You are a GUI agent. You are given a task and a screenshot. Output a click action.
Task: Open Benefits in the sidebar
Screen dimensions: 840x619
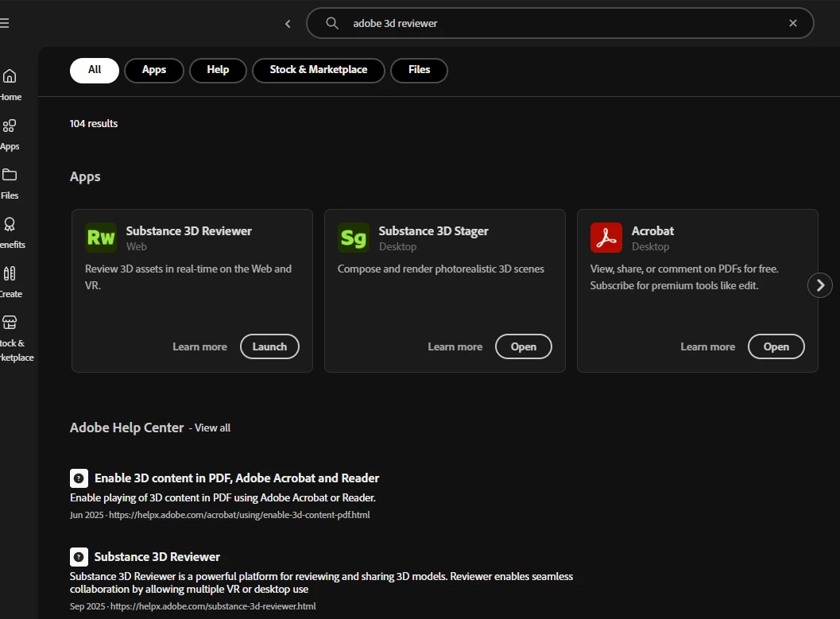pyautogui.click(x=12, y=233)
